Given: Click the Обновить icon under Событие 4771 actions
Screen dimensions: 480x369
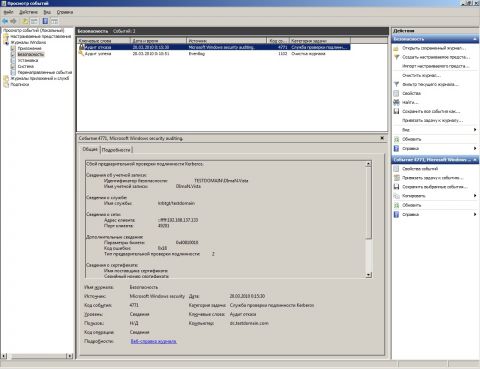Looking at the screenshot, I should coord(396,205).
